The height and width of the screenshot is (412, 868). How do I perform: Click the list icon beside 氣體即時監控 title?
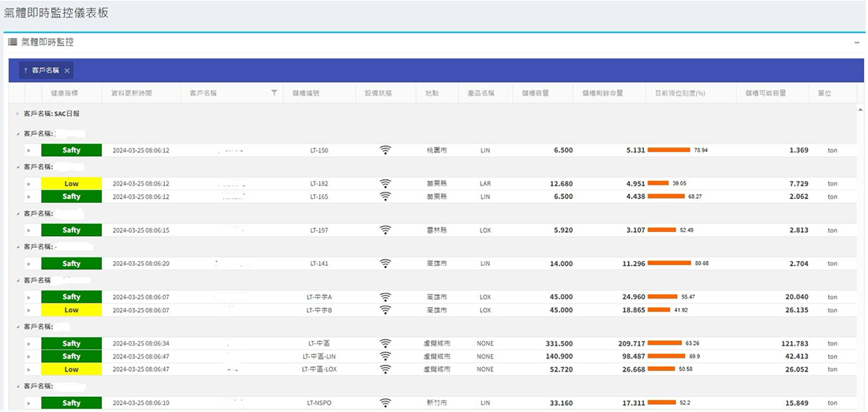[x=12, y=42]
